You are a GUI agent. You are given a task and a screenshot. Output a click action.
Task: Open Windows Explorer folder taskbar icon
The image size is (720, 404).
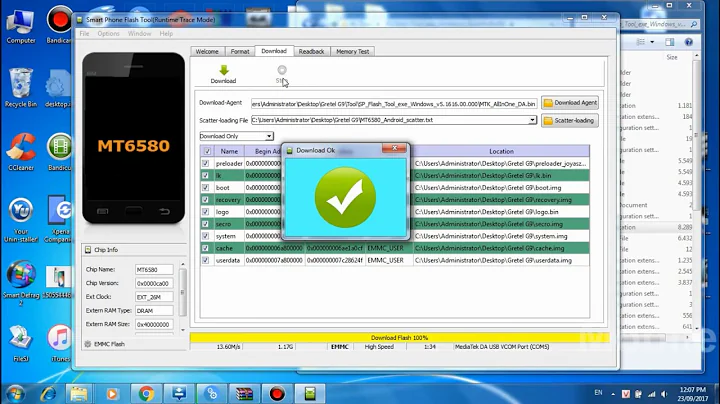point(79,393)
